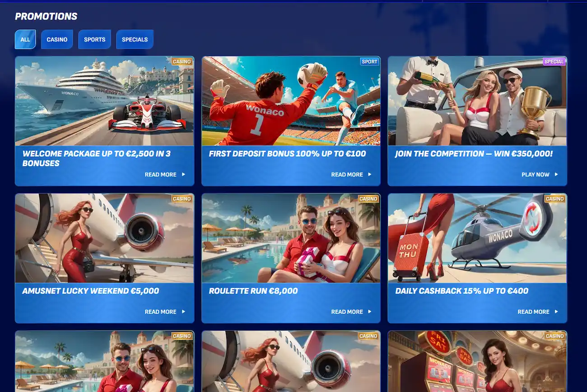The image size is (587, 392).
Task: Click the CASINO badge on Amusnet Lucky Weekend
Action: 182,199
